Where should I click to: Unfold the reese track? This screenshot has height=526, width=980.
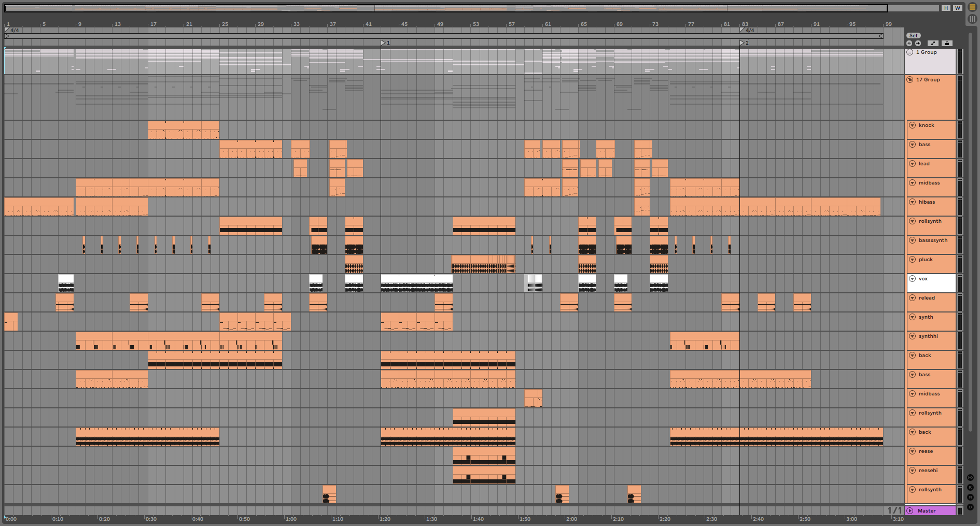(x=912, y=451)
